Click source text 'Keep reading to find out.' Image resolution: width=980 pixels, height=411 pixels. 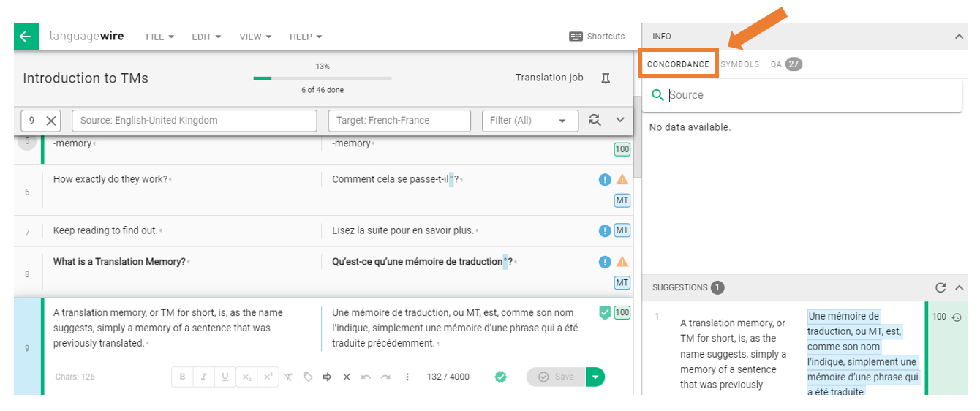105,230
